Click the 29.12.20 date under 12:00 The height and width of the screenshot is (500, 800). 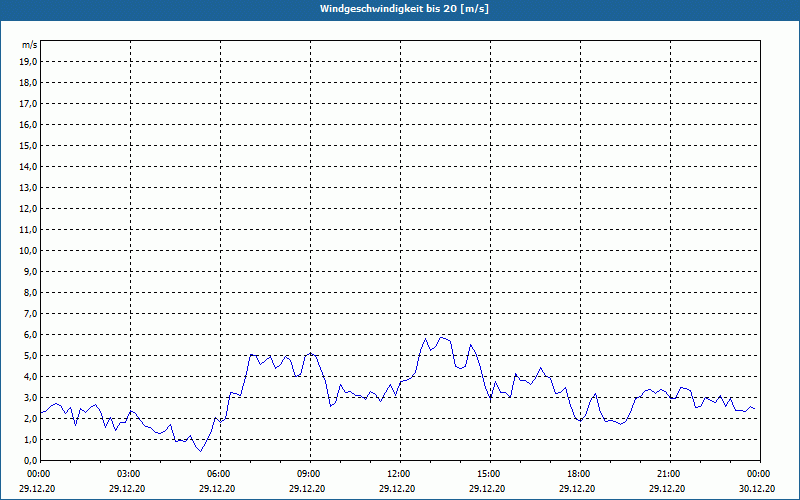pos(397,488)
